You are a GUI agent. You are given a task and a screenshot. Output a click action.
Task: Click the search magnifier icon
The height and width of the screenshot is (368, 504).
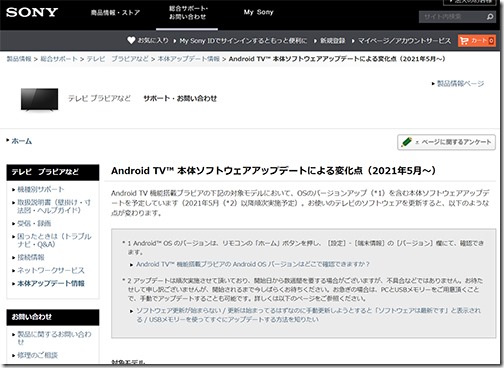(x=490, y=16)
